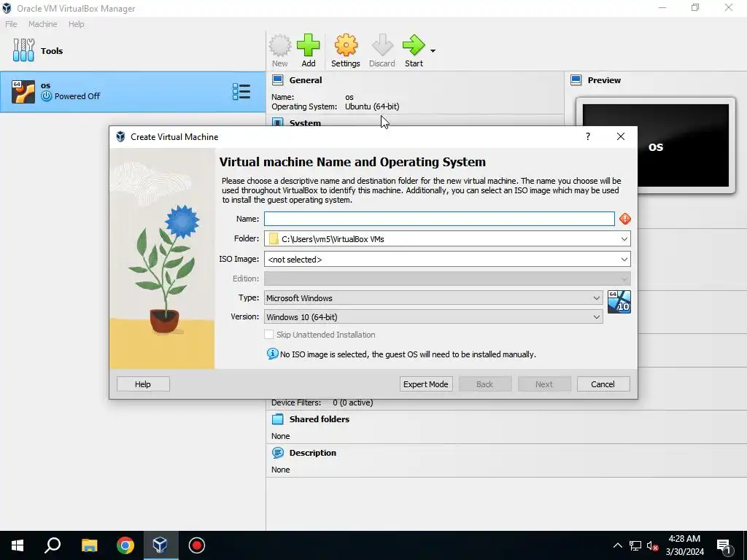Click the Preview panel icon
The height and width of the screenshot is (560, 747).
(x=576, y=80)
